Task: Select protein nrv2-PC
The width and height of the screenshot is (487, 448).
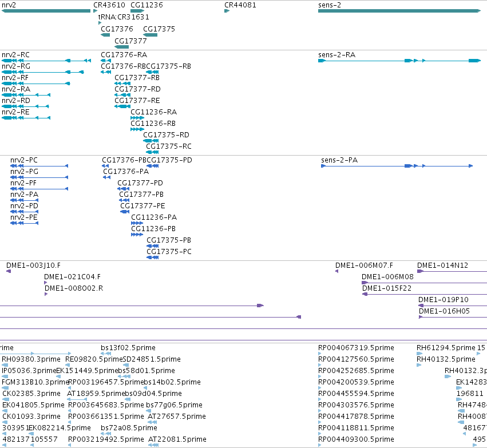Action: click(x=24, y=160)
